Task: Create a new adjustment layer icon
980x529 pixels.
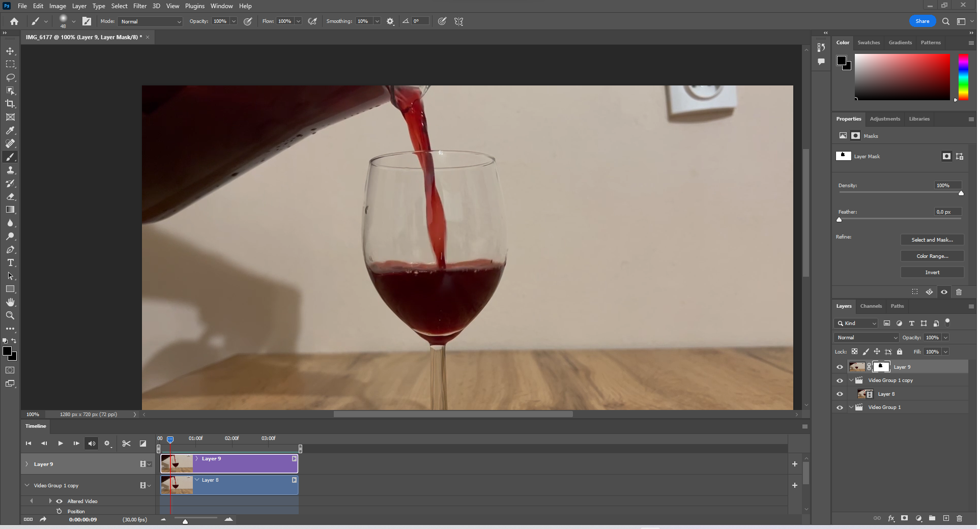Action: (x=919, y=518)
